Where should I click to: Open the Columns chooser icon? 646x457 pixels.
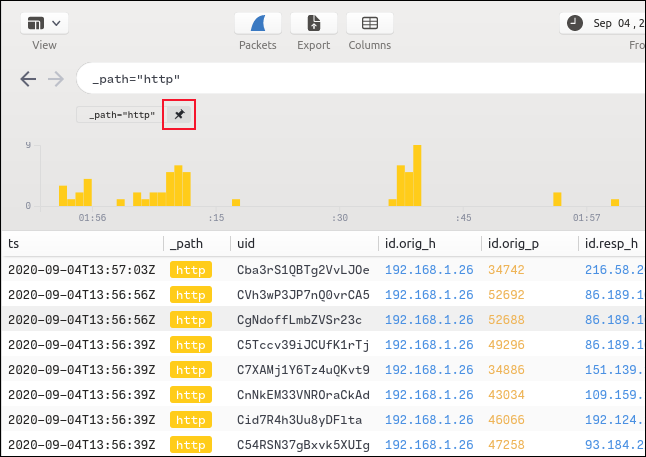[370, 23]
